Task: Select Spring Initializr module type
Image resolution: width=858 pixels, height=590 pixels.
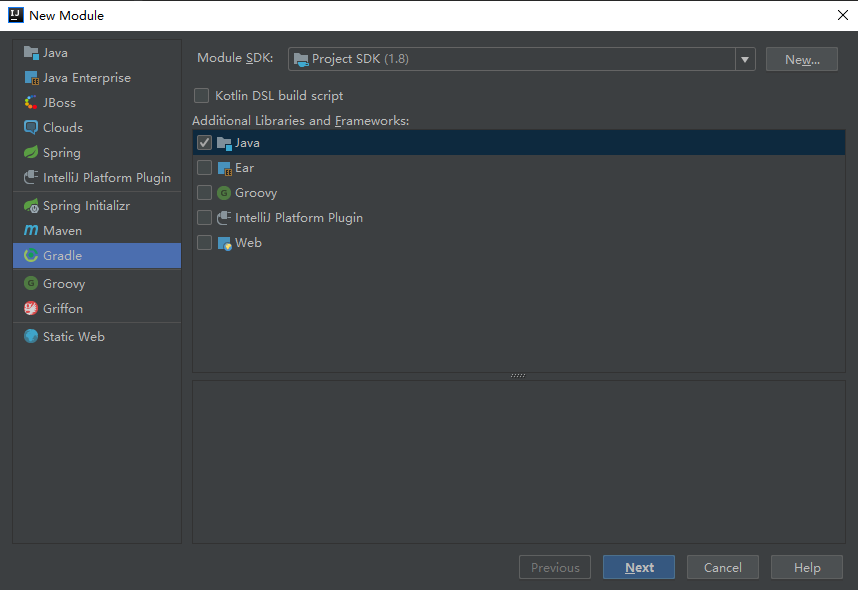Action: (x=97, y=206)
